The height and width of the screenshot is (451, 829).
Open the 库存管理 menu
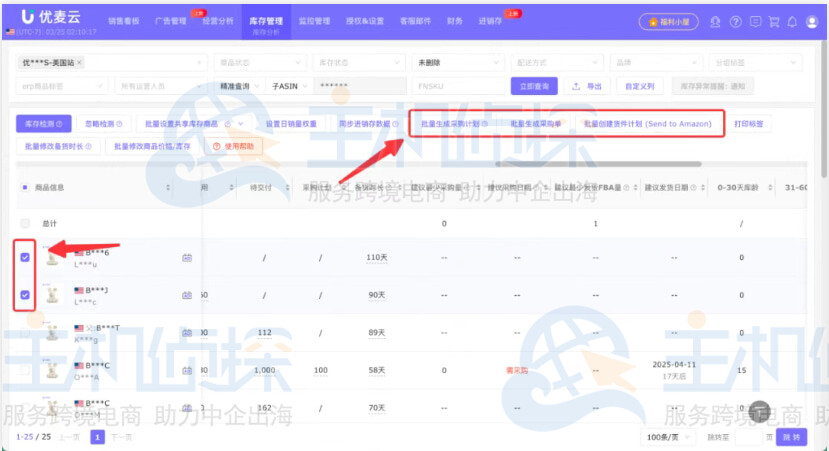pos(266,21)
